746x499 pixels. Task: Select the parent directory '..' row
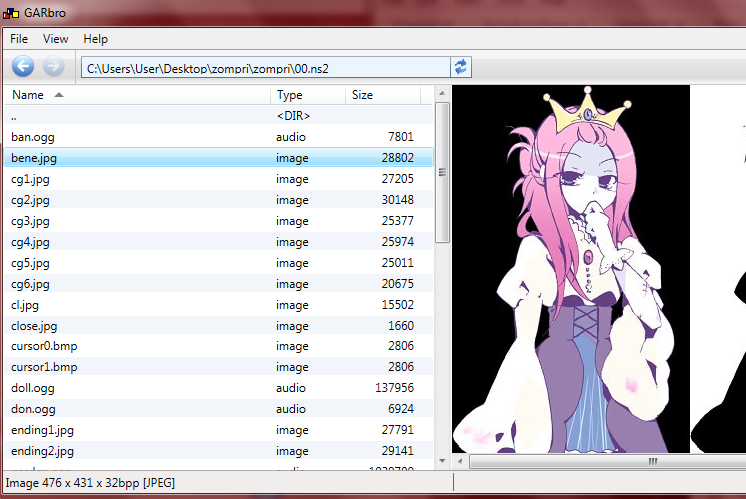219,116
